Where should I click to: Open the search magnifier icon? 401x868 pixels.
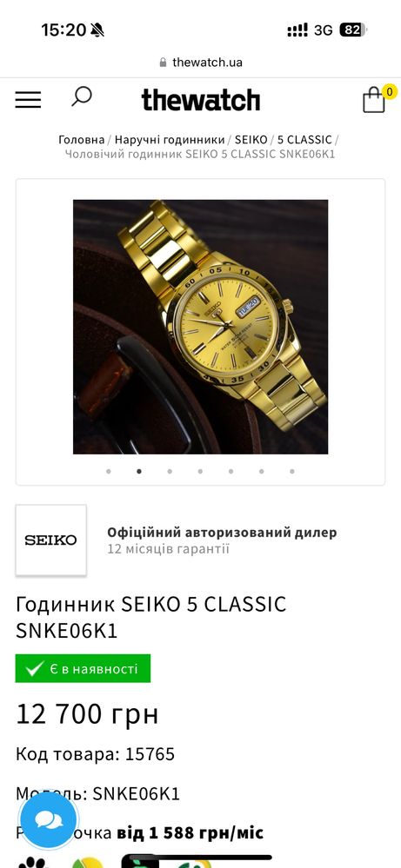82,96
